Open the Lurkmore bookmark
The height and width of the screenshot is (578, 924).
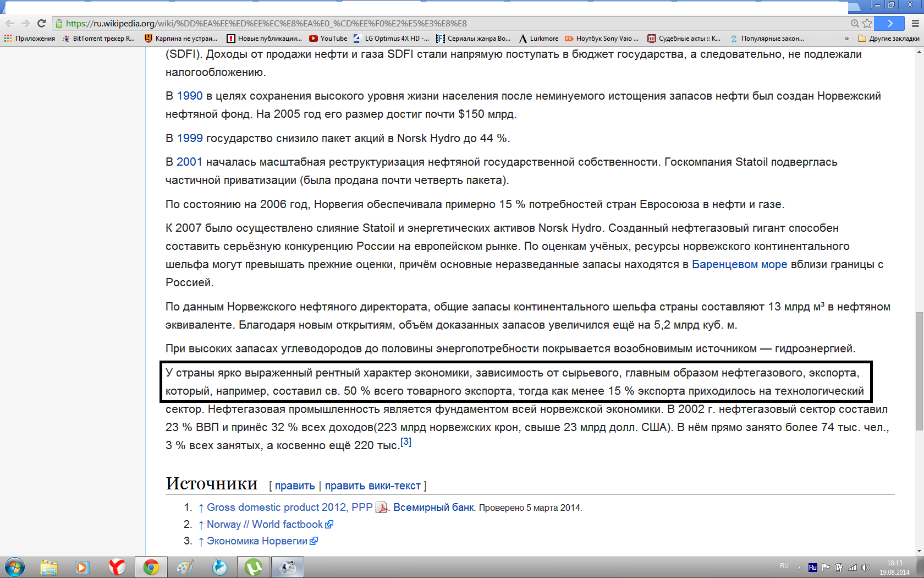[539, 39]
